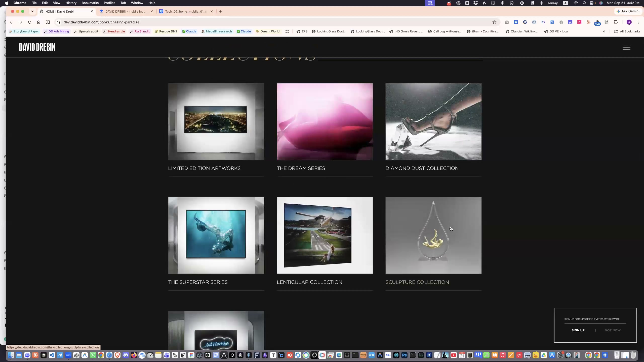This screenshot has height=362, width=644.
Task: Open the Storyboard Paper bookmark
Action: tap(24, 31)
